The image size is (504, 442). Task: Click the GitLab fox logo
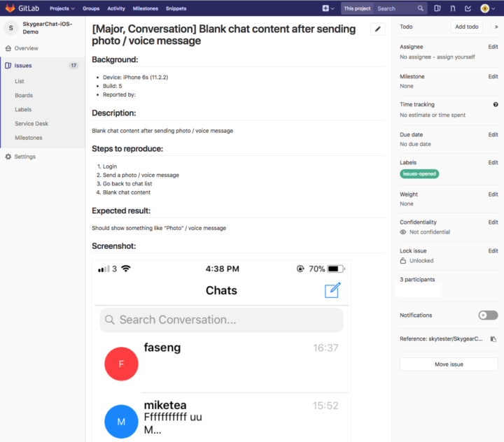click(x=10, y=8)
